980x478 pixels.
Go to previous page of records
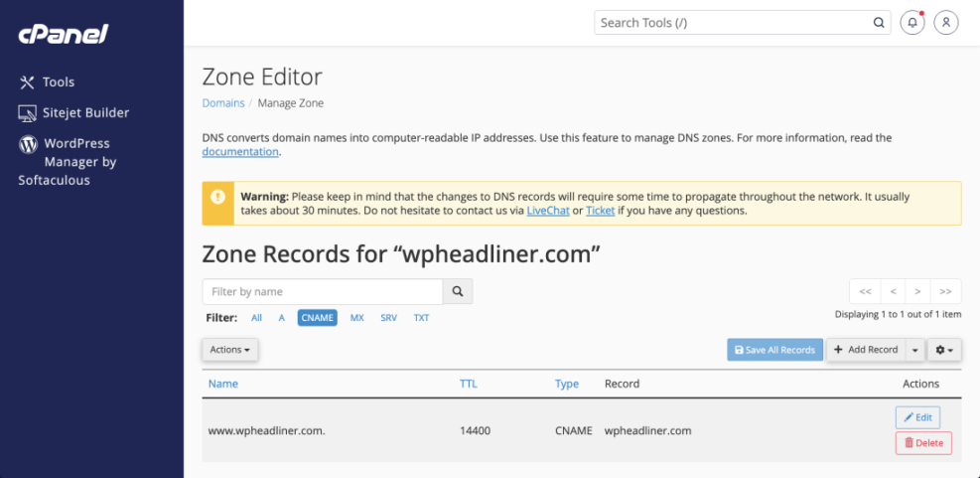pos(894,291)
